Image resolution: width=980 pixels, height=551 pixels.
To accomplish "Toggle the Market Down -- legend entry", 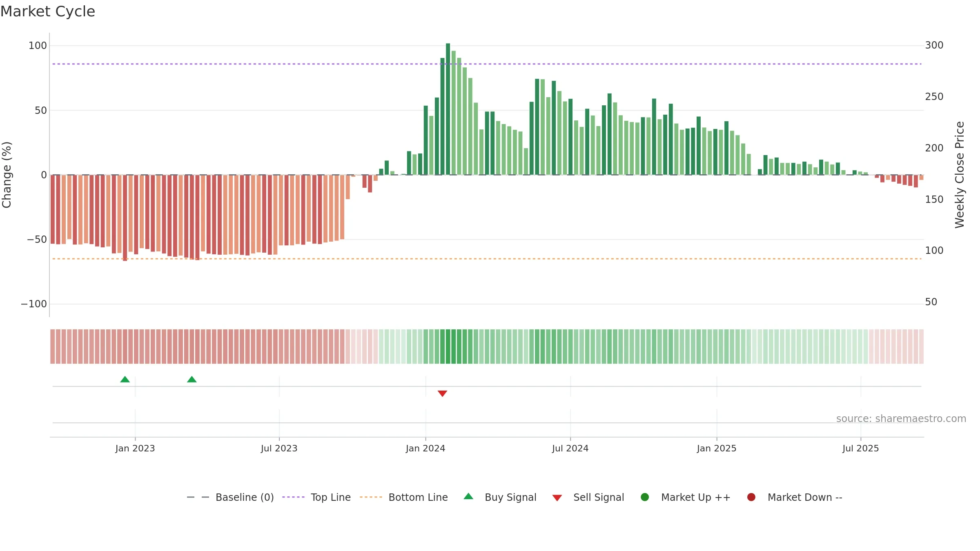I will (795, 497).
